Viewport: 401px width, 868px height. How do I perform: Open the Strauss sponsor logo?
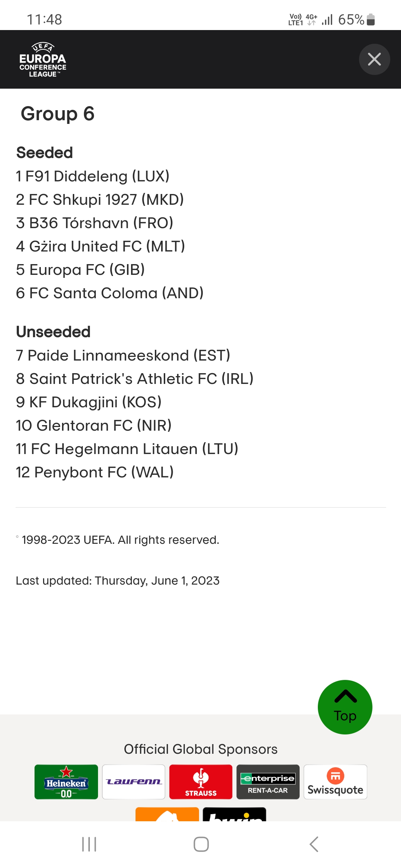[201, 782]
